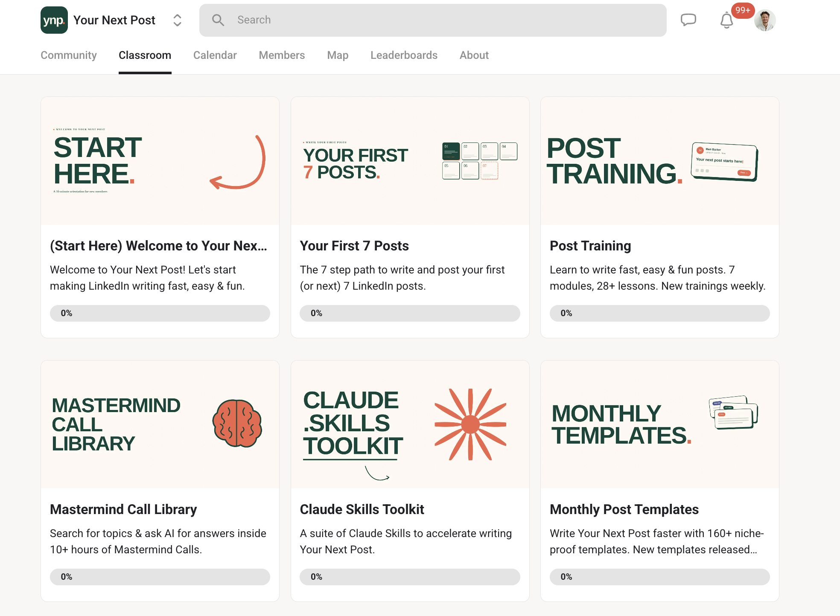Open the Post Training course thumbnail

660,161
